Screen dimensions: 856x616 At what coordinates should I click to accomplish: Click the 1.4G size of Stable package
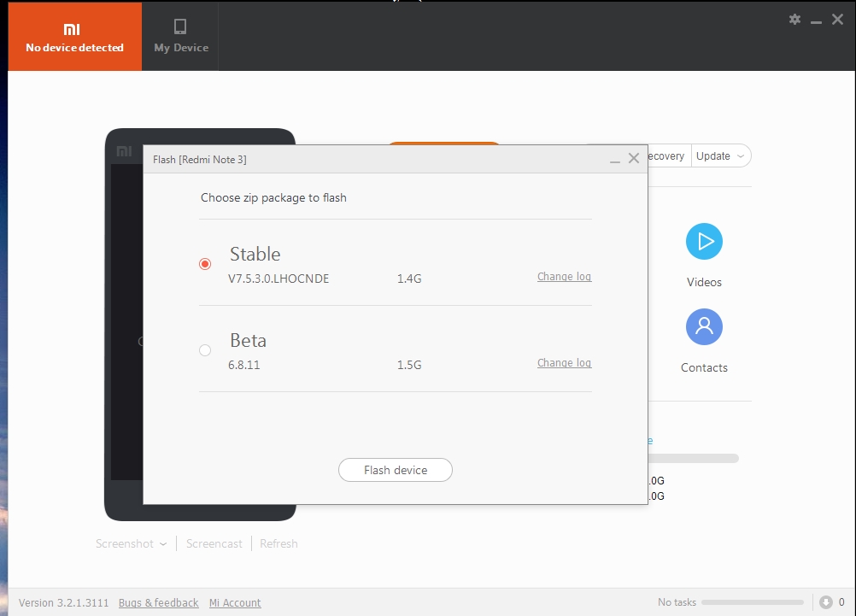[x=409, y=279]
